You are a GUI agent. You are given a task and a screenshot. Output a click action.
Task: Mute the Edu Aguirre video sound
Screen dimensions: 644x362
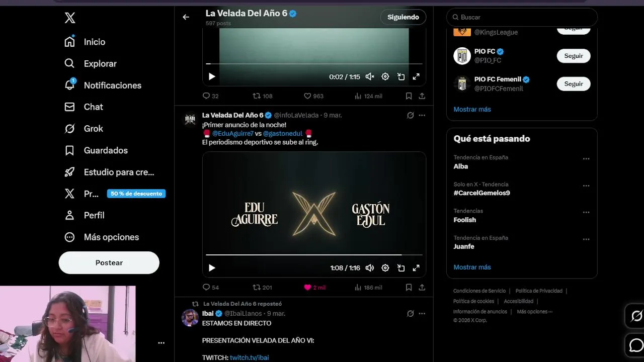point(370,268)
